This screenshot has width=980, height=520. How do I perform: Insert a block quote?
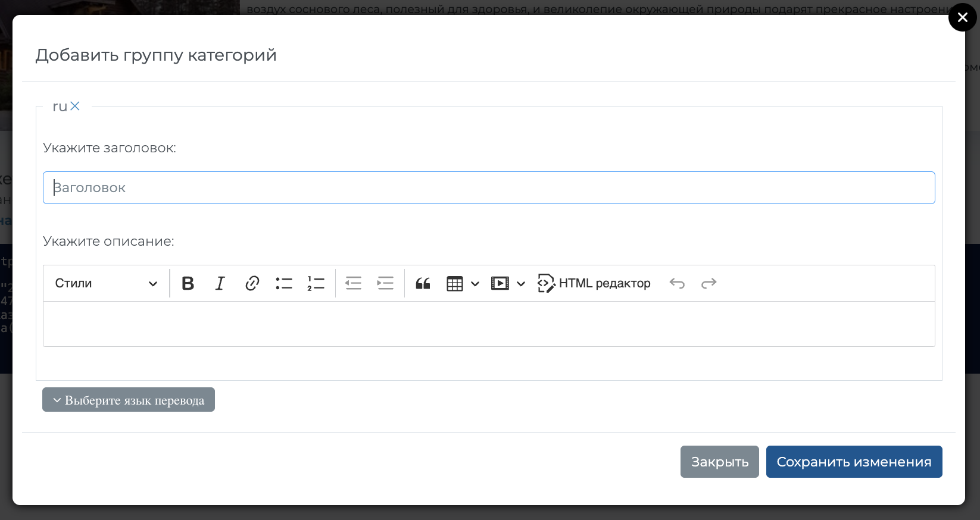pyautogui.click(x=423, y=283)
